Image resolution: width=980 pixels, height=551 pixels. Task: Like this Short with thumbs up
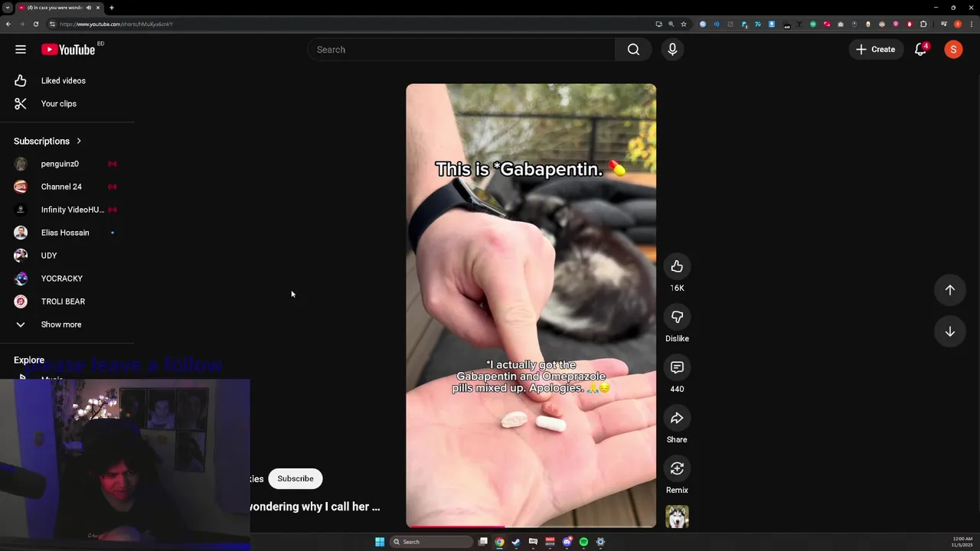tap(677, 266)
